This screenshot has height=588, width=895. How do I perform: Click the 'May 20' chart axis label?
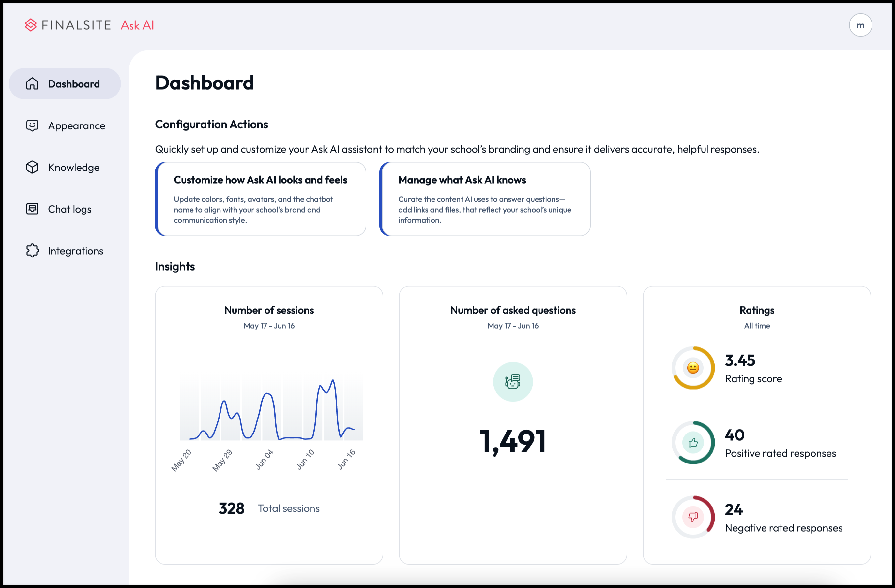181,460
